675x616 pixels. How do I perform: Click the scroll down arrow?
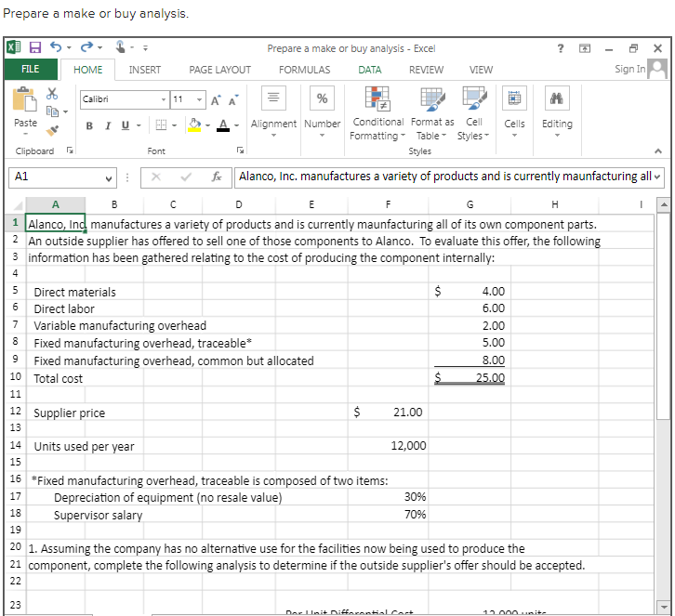[663, 607]
